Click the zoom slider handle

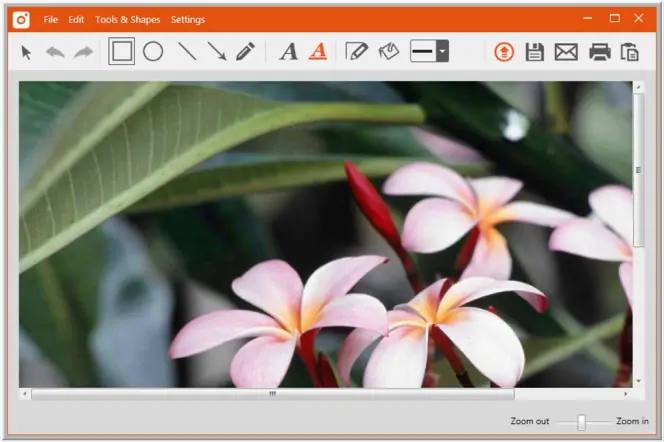(x=582, y=422)
